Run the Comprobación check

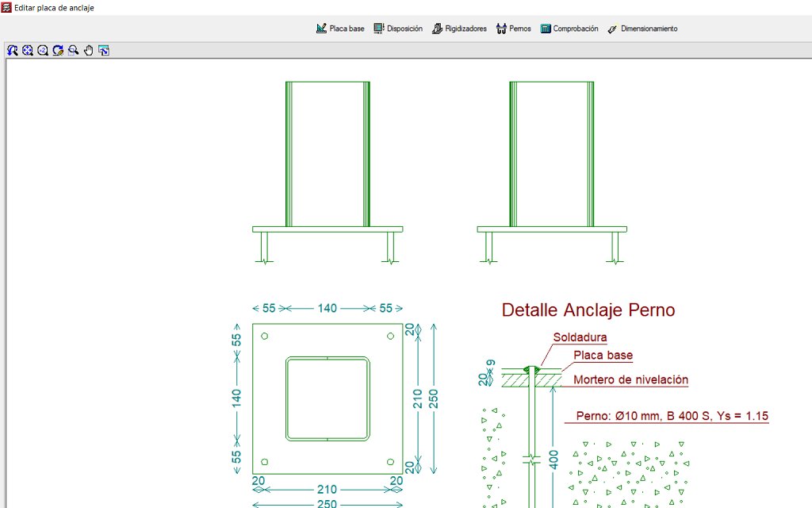tap(569, 29)
